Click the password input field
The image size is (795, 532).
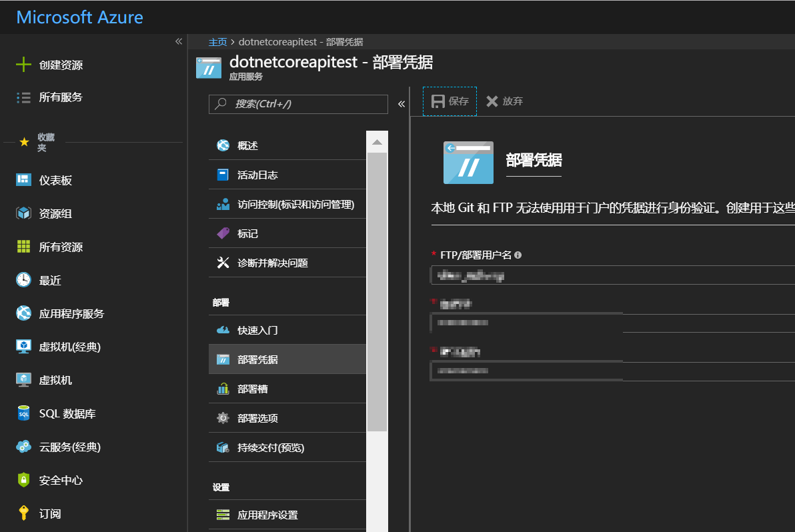612,323
